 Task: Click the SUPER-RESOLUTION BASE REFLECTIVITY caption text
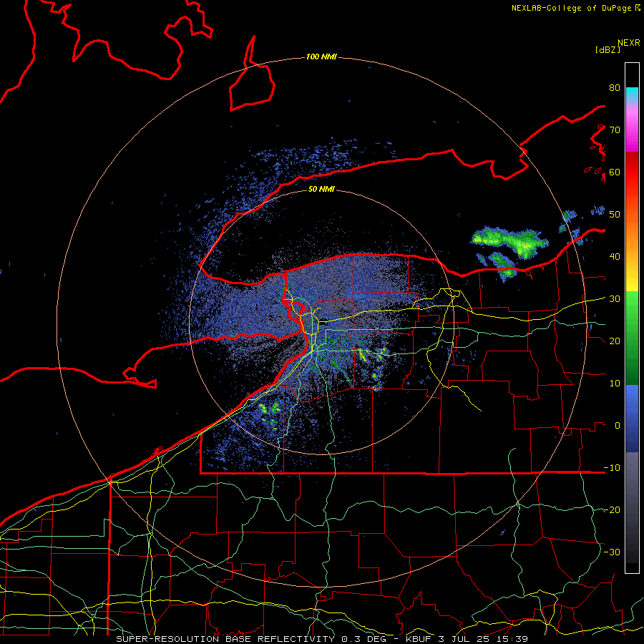225,639
